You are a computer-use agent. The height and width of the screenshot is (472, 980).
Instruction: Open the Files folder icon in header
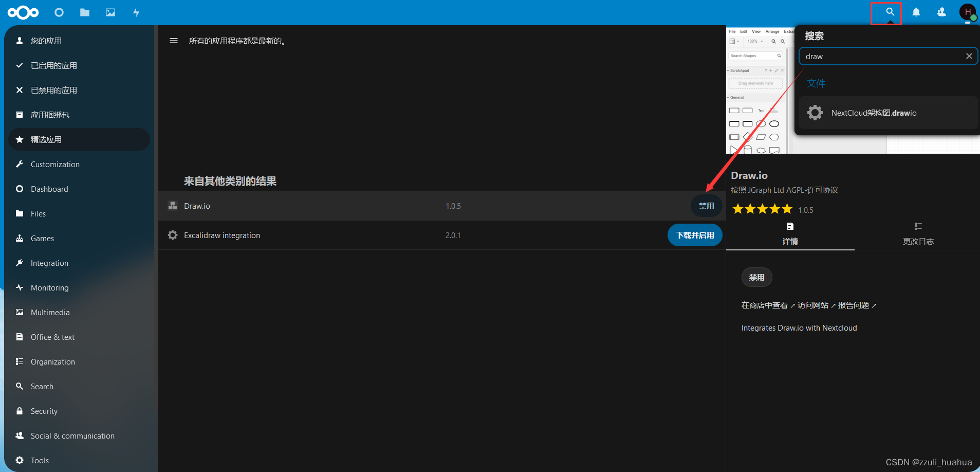[x=85, y=12]
